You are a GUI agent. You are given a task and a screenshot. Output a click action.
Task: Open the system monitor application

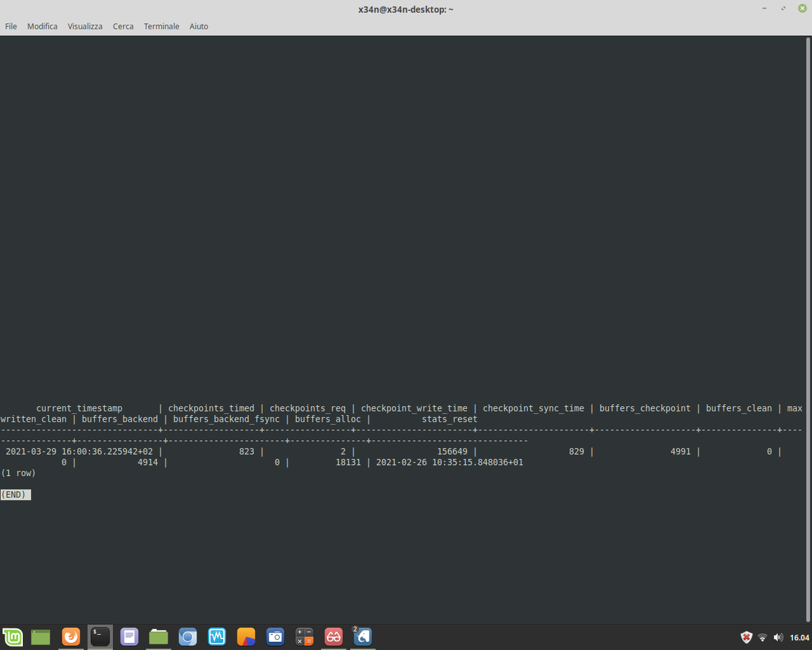coord(217,637)
